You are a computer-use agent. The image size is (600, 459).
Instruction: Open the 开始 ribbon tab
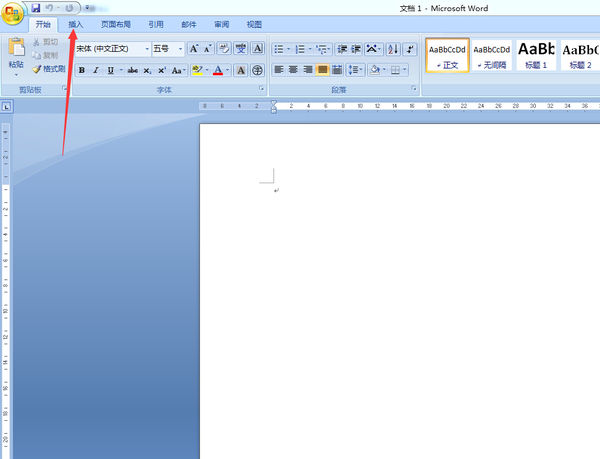[x=43, y=24]
